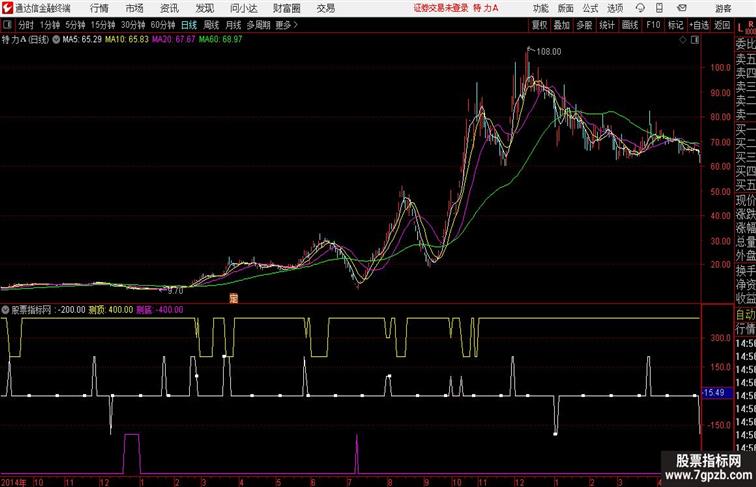The width and height of the screenshot is (756, 487).
Task: Open the 资讯 menu
Action: 169,8
